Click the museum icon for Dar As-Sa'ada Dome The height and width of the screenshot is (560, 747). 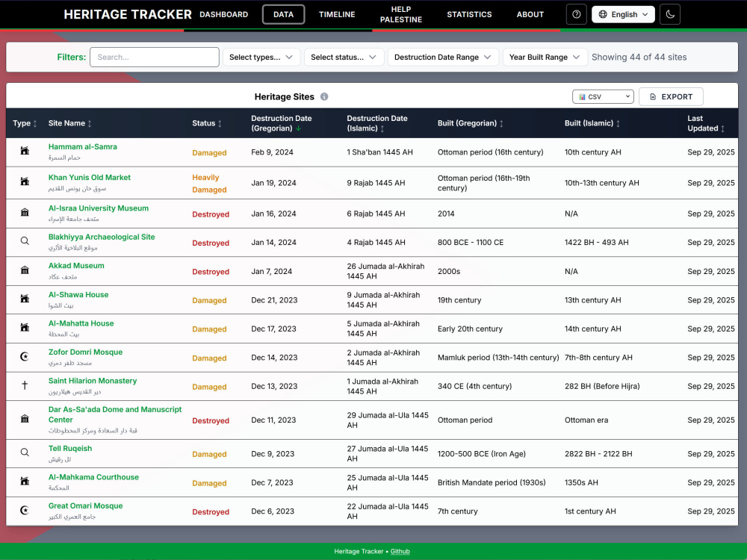coord(25,419)
